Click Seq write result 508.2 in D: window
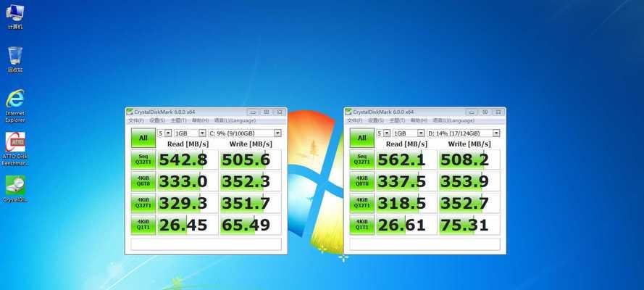This screenshot has height=290, width=644. (469, 159)
